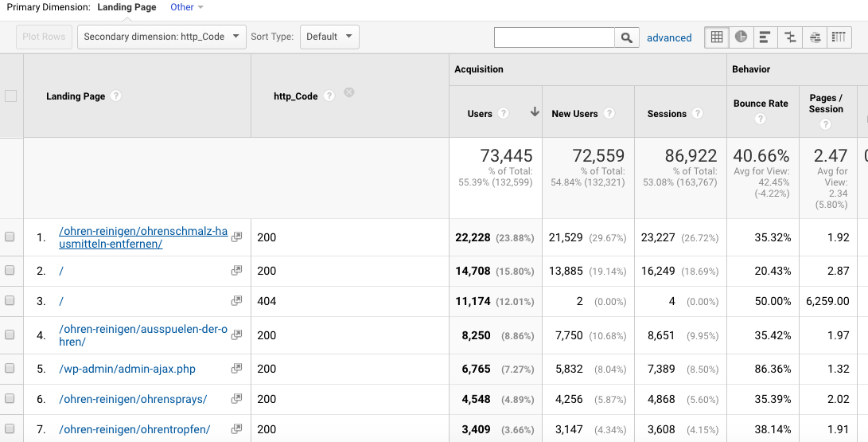Select the Performance bar view icon
This screenshot has width=868, height=442.
click(765, 37)
